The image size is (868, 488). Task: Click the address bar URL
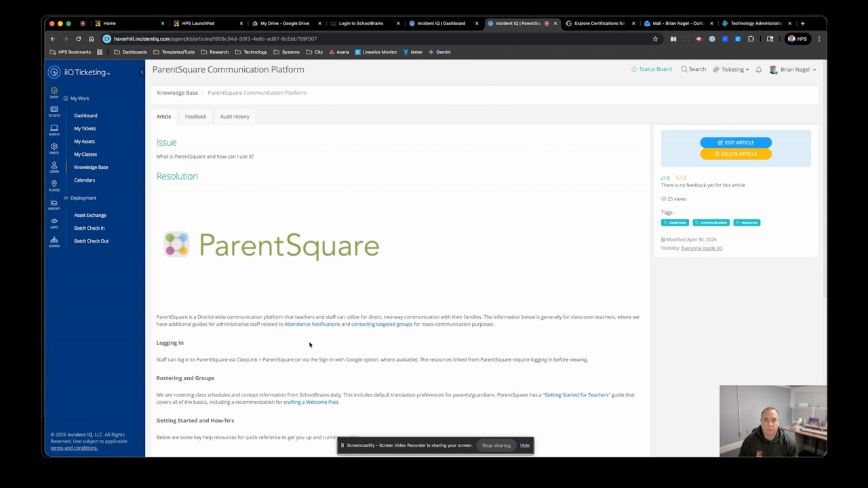pyautogui.click(x=215, y=39)
